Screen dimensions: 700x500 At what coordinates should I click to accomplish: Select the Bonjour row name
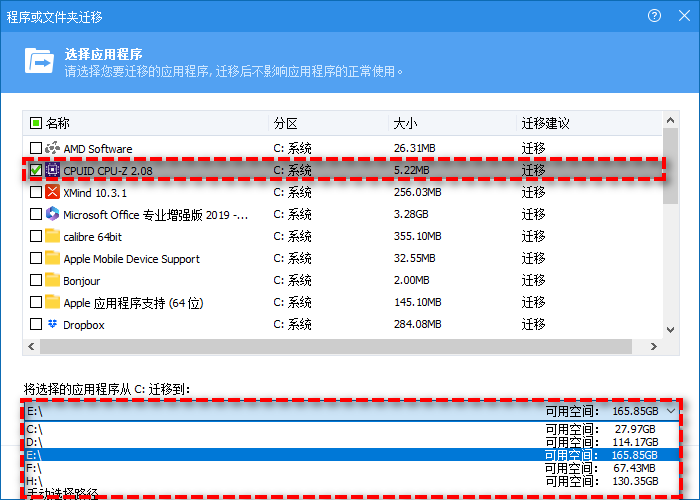click(82, 281)
